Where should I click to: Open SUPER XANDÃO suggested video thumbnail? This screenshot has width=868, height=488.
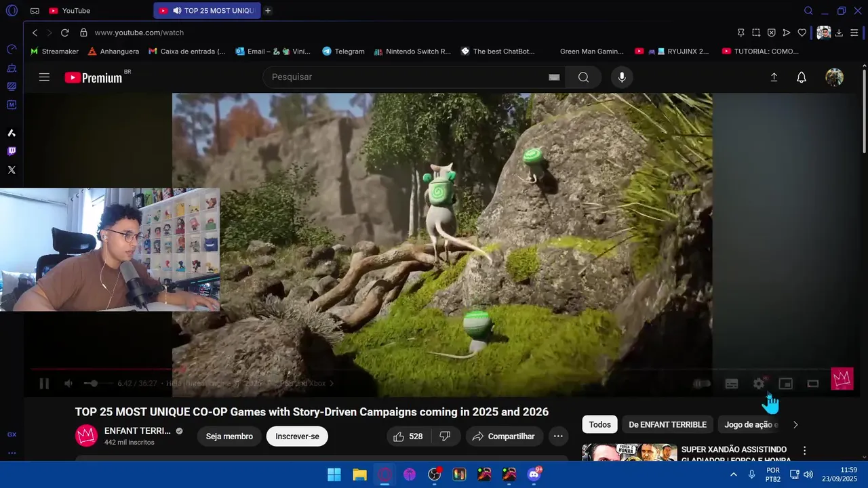point(629,452)
